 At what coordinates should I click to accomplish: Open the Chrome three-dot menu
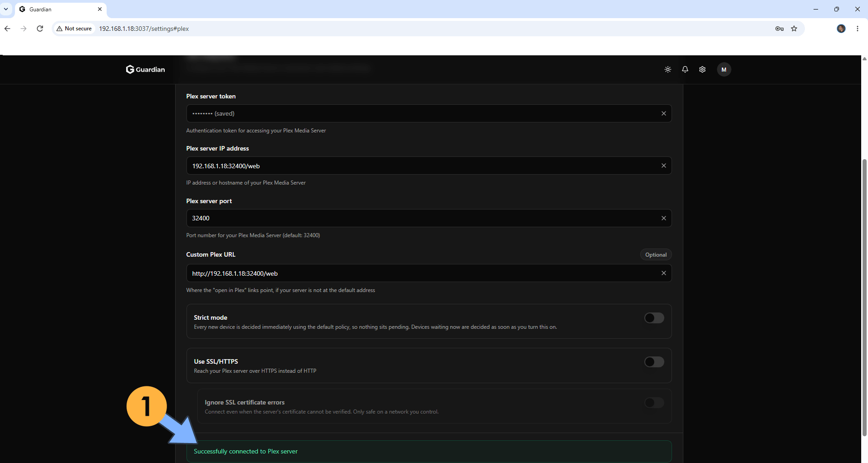click(857, 29)
